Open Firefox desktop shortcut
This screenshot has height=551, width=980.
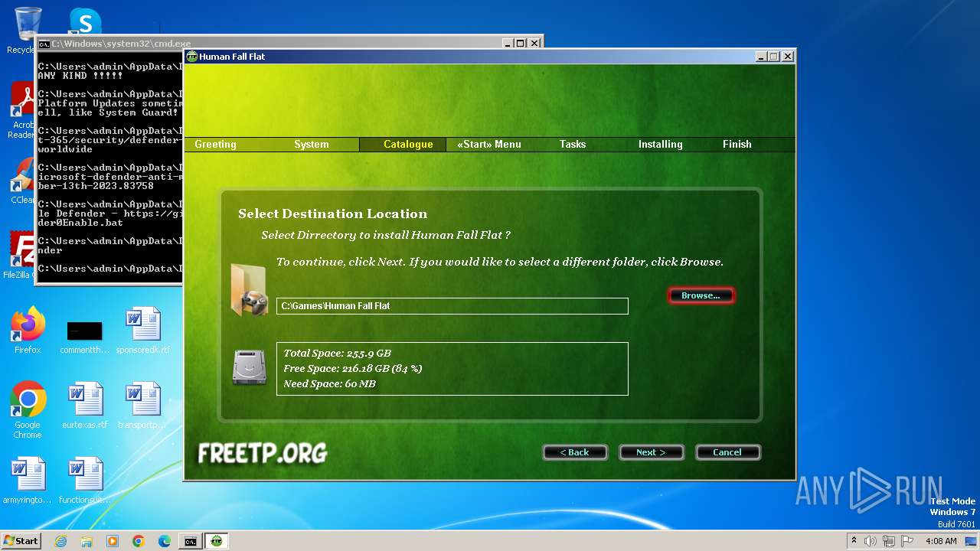click(x=28, y=331)
